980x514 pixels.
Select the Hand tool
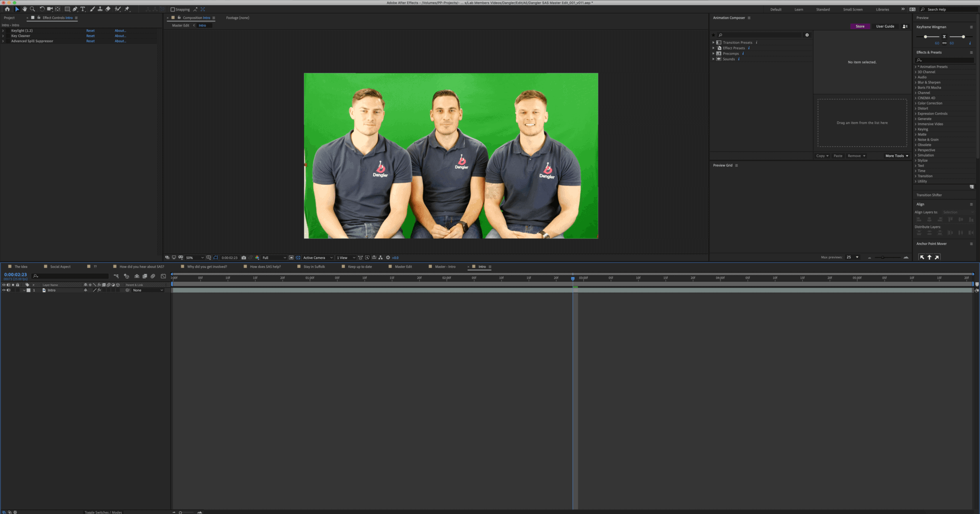[25, 9]
